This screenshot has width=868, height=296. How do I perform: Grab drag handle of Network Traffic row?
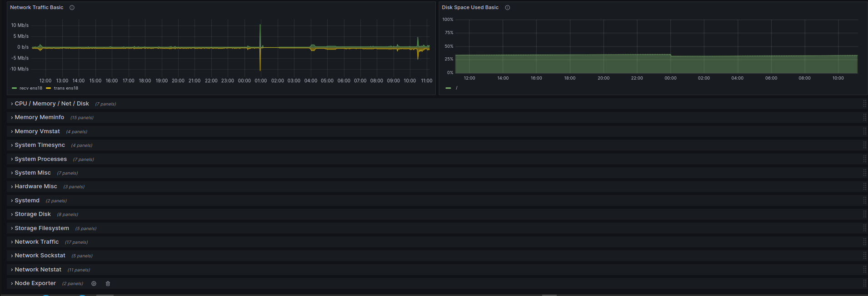pyautogui.click(x=864, y=242)
